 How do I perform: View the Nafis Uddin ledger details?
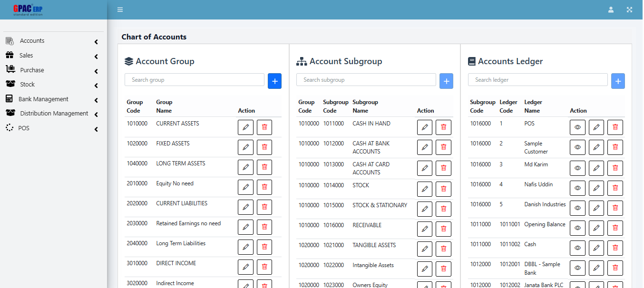[x=577, y=188]
